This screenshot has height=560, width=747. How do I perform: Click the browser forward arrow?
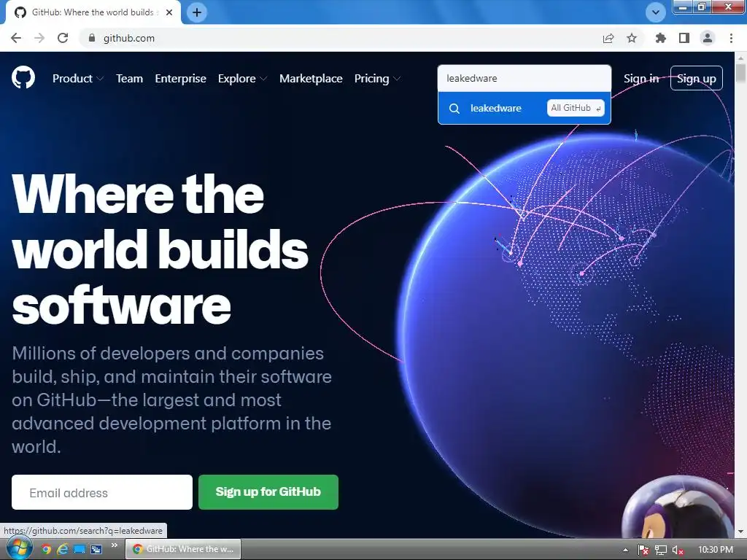click(x=39, y=38)
